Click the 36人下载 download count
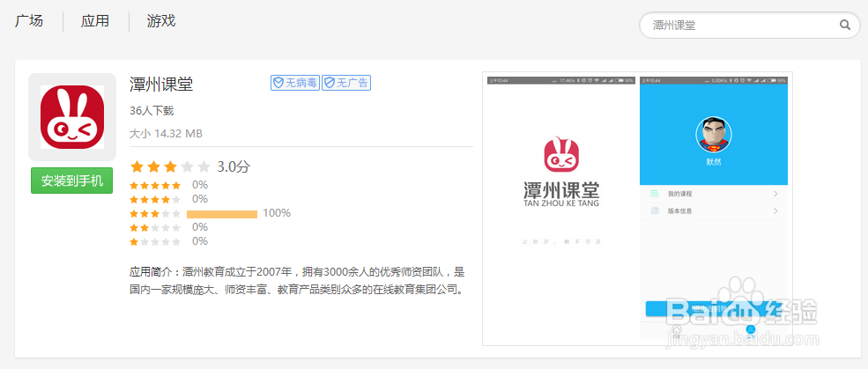Screen dimensions: 868x369 coord(152,111)
